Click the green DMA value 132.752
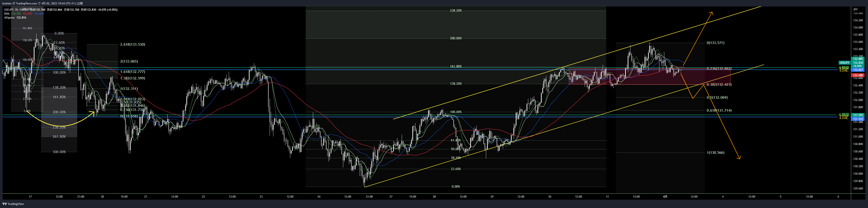 tap(16, 14)
